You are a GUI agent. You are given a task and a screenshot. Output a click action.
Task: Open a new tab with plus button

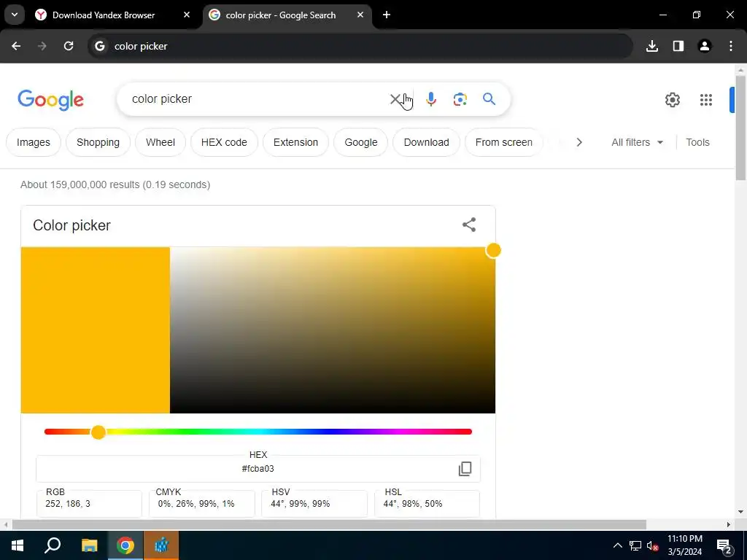tap(387, 15)
